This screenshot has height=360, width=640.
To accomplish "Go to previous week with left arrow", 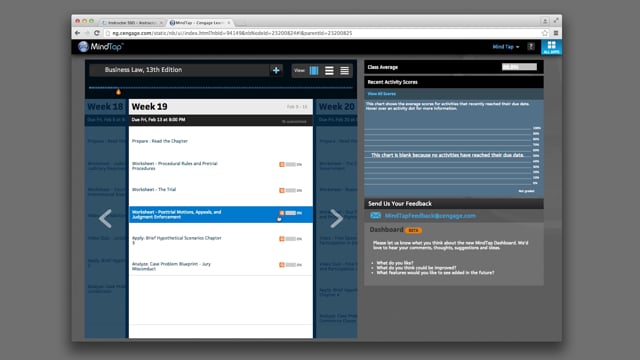I will [105, 218].
